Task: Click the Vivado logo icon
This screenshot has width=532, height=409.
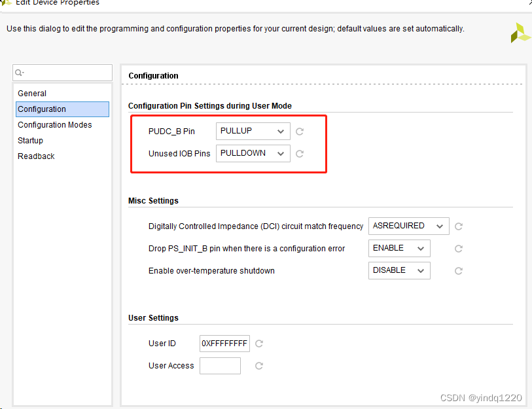Action: click(521, 32)
